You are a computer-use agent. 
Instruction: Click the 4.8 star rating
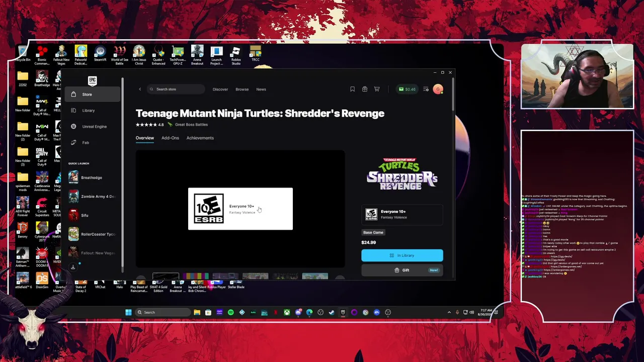click(149, 125)
